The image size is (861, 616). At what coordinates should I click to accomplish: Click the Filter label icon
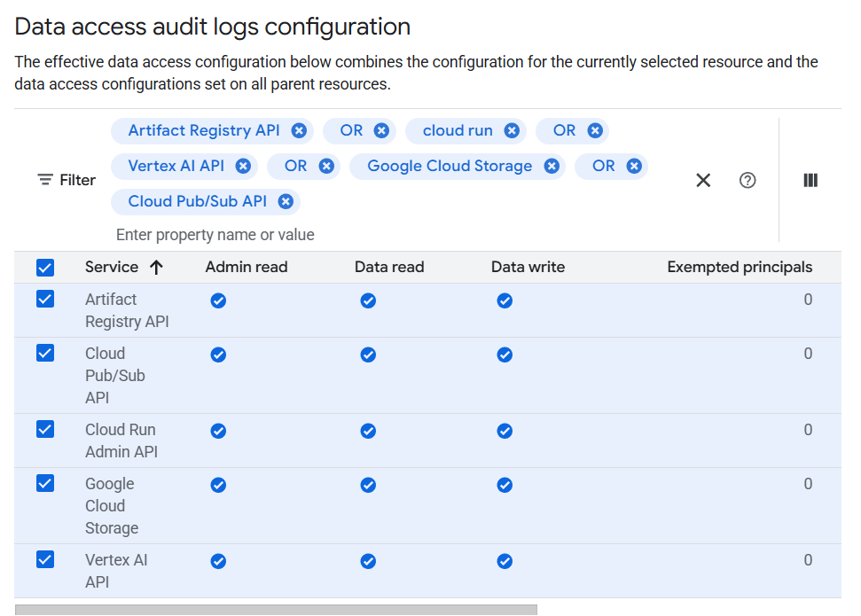click(45, 180)
